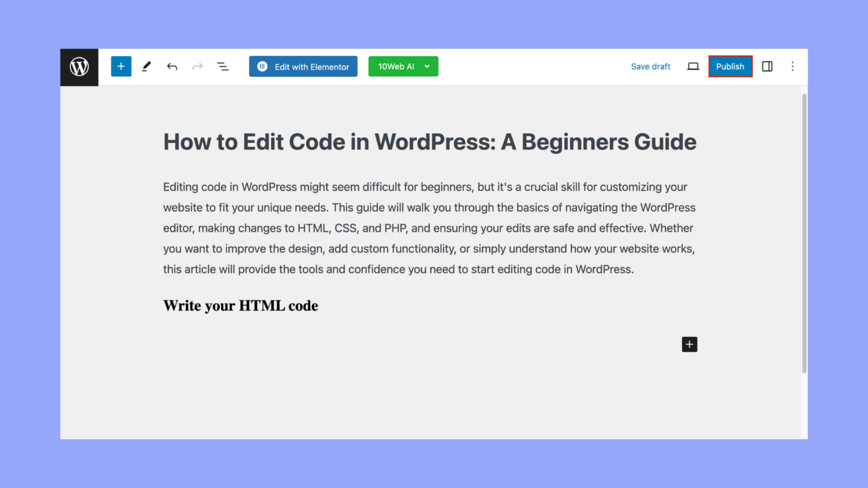Screen dimensions: 868x488
Task: Toggle the settings sidebar panel
Action: click(x=767, y=66)
